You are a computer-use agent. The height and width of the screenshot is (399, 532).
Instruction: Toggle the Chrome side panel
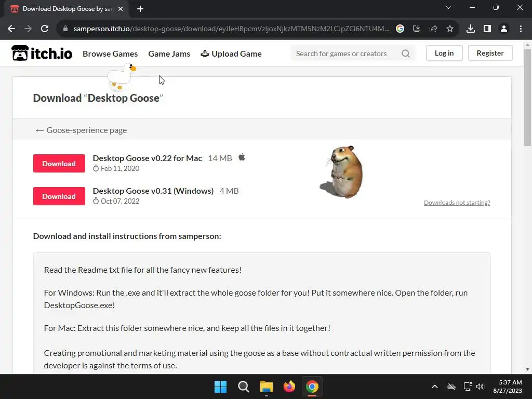pos(487,29)
